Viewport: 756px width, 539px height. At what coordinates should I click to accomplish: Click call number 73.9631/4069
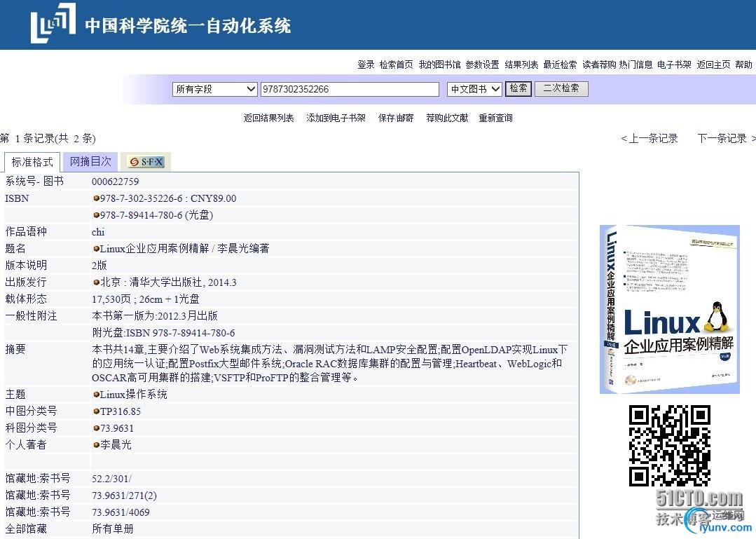121,512
